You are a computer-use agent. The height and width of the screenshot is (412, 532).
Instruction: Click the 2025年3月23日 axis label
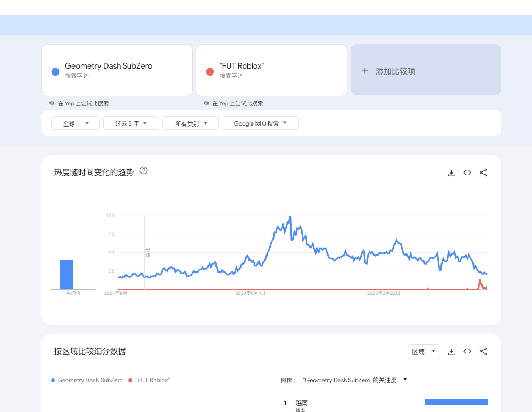pos(384,293)
